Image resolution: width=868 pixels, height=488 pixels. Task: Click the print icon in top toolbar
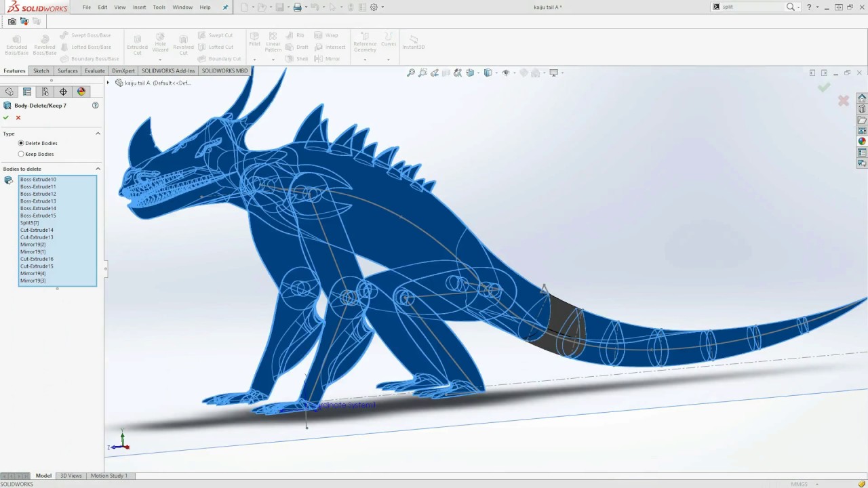pos(297,7)
